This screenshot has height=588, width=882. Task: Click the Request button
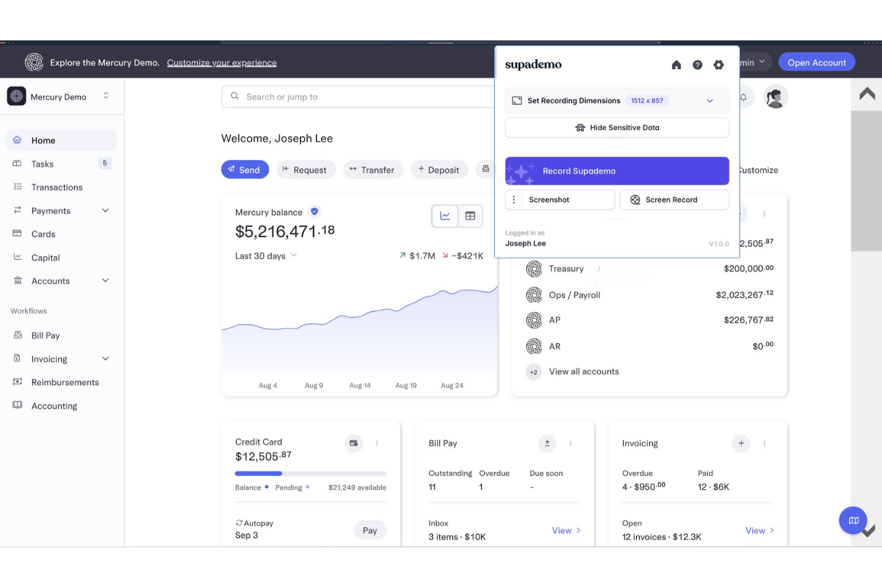(305, 170)
